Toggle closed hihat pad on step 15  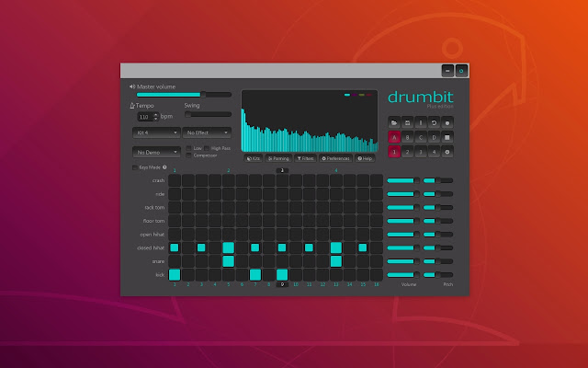(363, 247)
